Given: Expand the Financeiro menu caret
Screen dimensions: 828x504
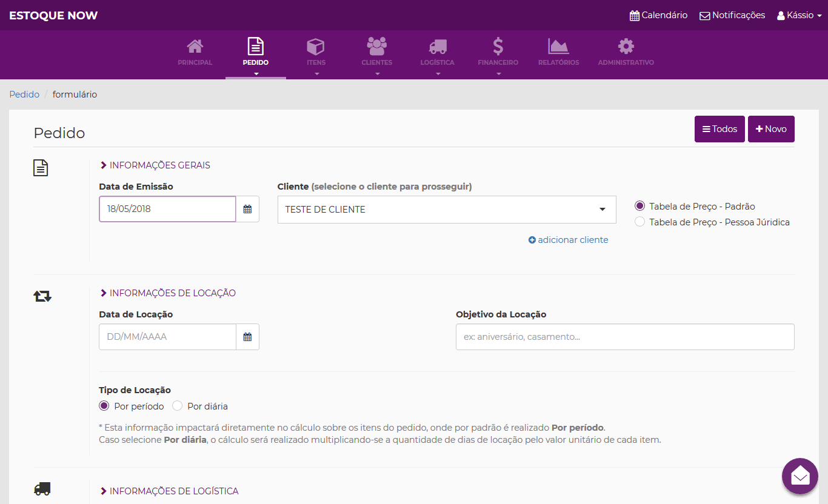Looking at the screenshot, I should click(498, 74).
